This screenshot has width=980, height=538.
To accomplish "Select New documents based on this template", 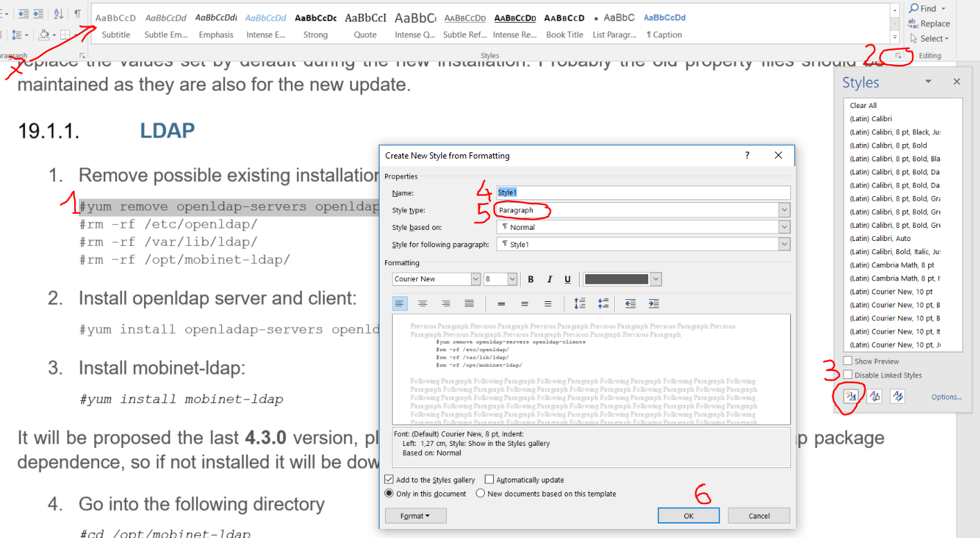I will [x=481, y=494].
